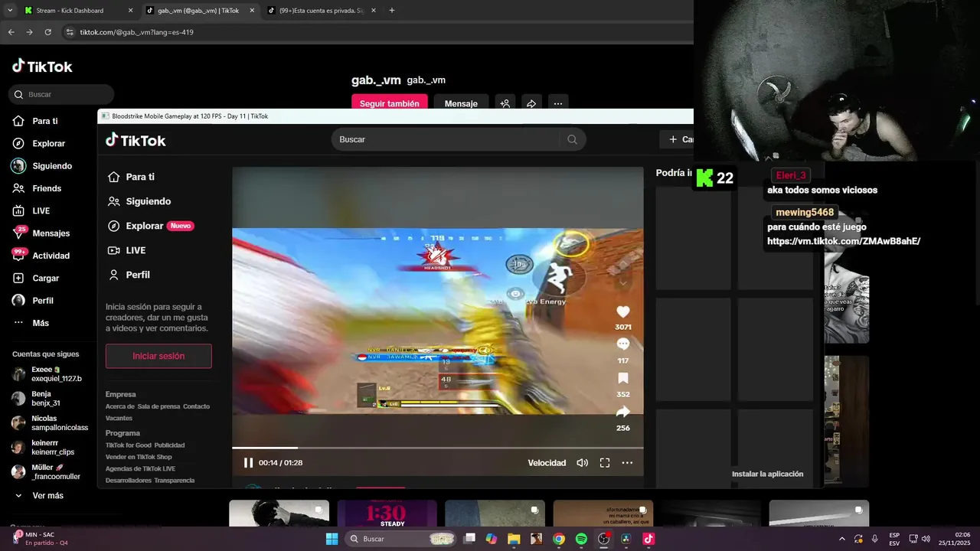This screenshot has height=551, width=980.
Task: Open the tab search dropdown arrow
Action: (x=10, y=11)
